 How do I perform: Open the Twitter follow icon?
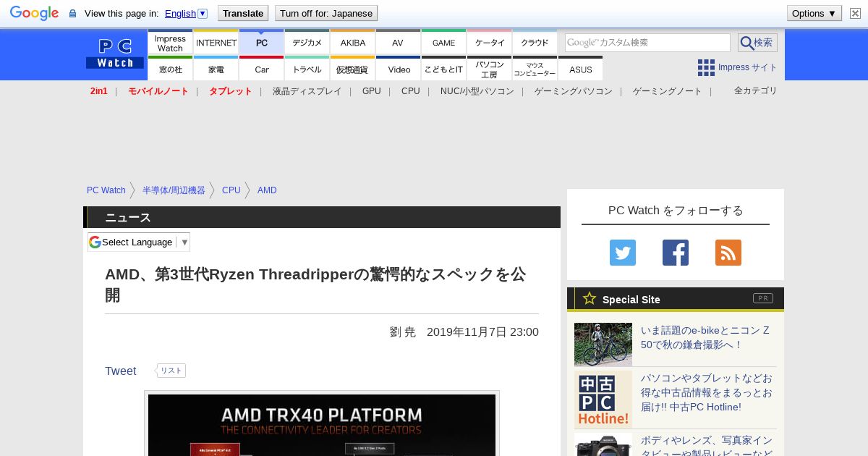(623, 253)
